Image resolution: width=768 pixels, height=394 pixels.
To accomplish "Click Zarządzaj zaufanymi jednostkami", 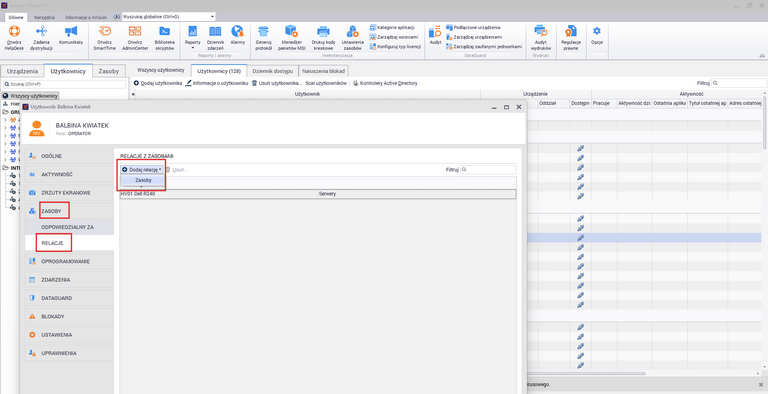I will tap(484, 47).
